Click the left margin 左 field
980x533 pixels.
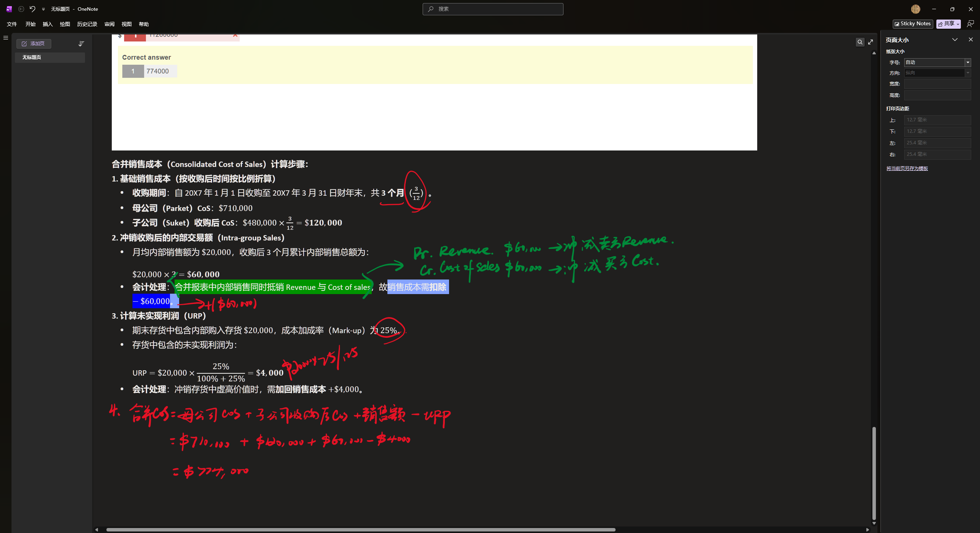(x=937, y=143)
